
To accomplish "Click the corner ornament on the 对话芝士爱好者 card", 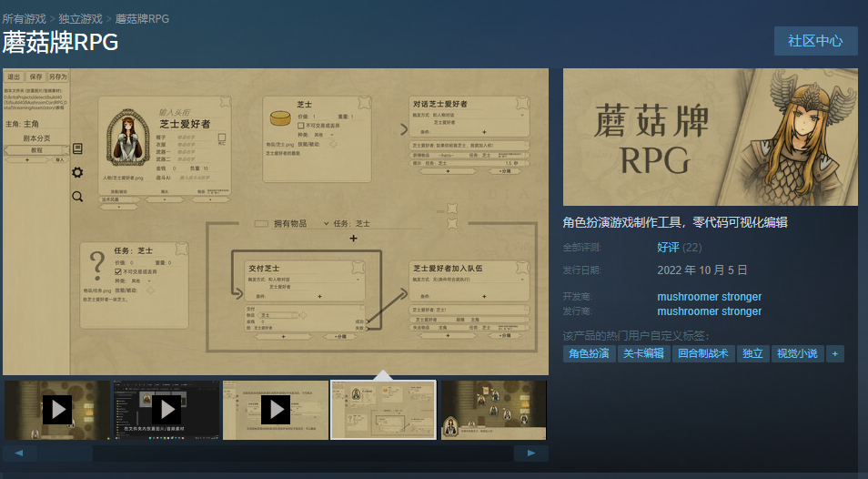I will [522, 103].
